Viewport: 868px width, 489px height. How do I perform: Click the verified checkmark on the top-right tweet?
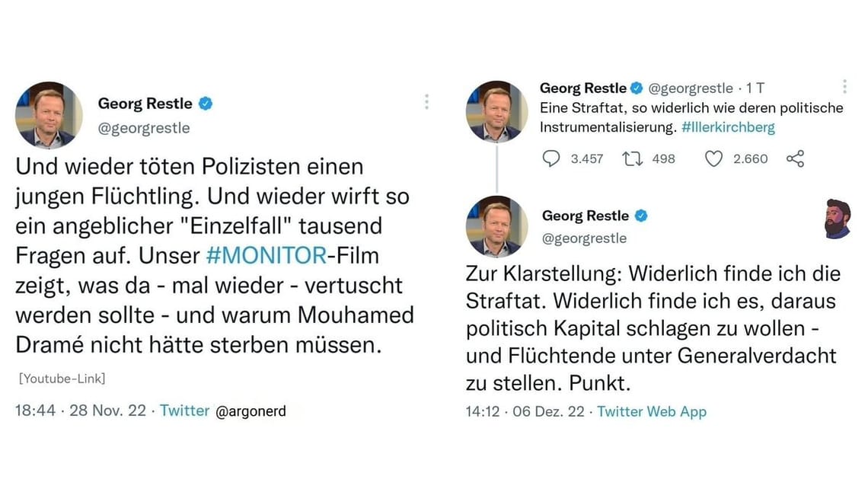click(x=637, y=88)
